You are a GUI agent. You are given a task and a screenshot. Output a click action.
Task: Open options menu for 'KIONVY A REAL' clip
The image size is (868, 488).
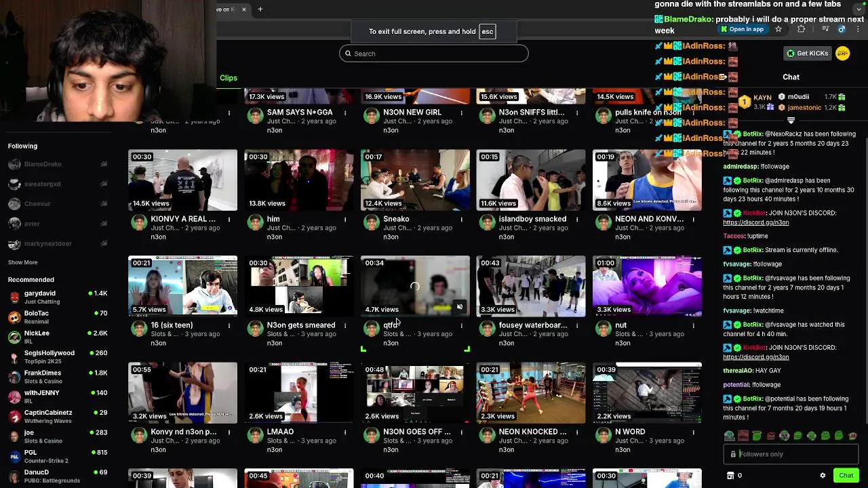(x=229, y=220)
